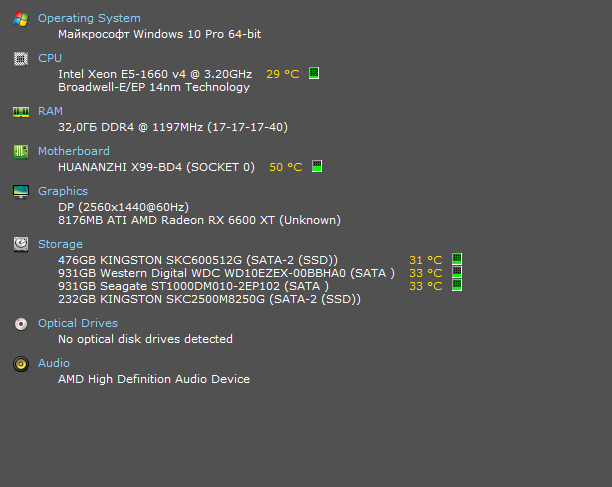Screen dimensions: 612x487
Task: Open the Audio section link
Action: (x=54, y=363)
